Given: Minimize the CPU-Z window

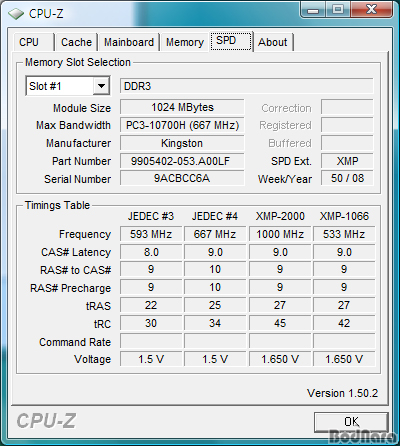Looking at the screenshot, I should 313,9.
